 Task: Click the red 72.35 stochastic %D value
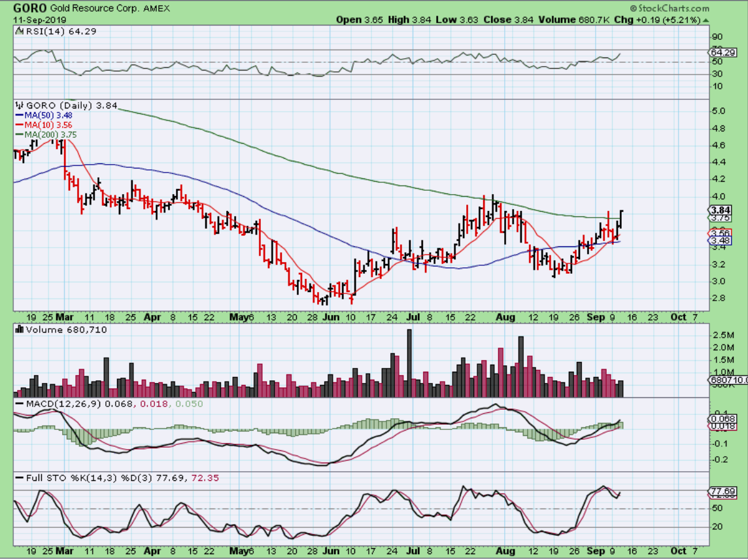pyautogui.click(x=205, y=478)
